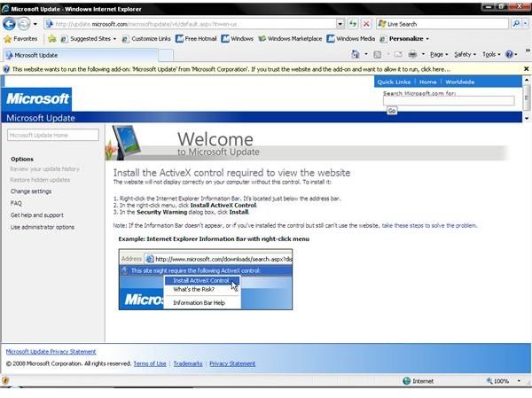The image size is (532, 398).
Task: Open the Safety menu
Action: pyautogui.click(x=465, y=54)
